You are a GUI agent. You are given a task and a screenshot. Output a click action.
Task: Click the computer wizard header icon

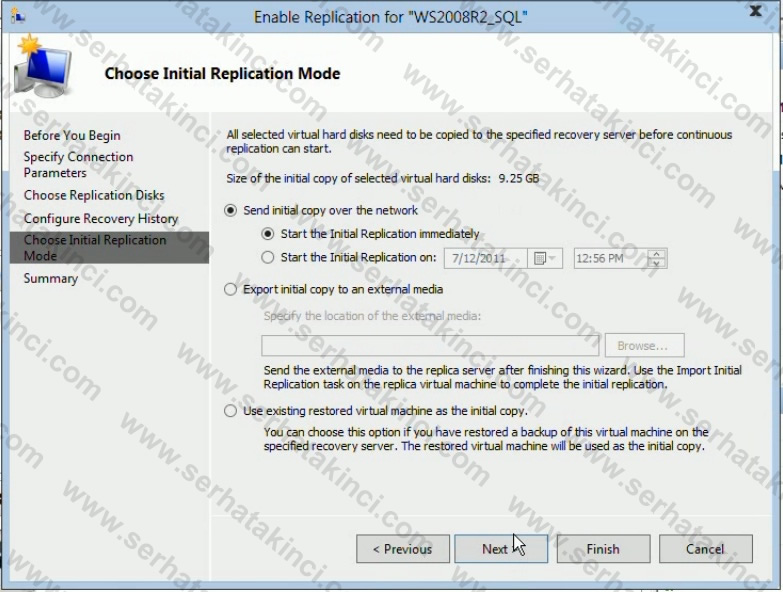[43, 67]
